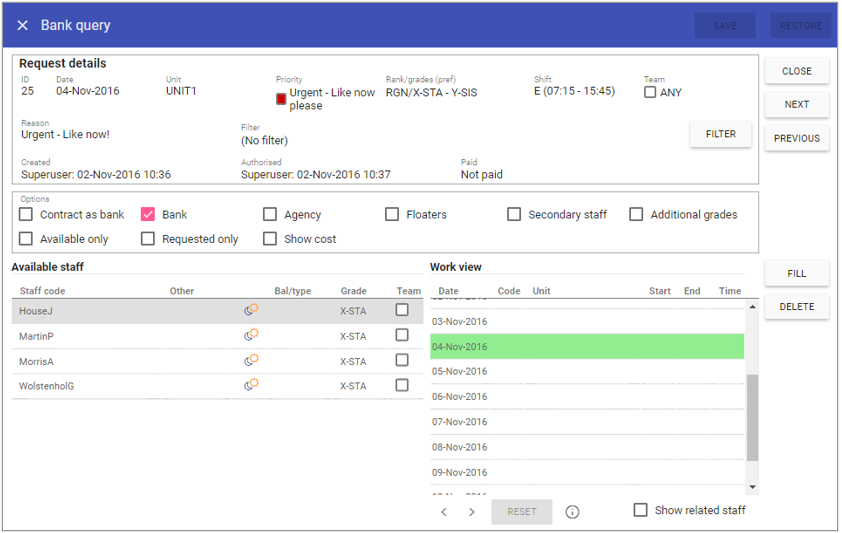The height and width of the screenshot is (533, 842).
Task: Tick the Team checkbox for WolstenholG
Action: point(402,385)
